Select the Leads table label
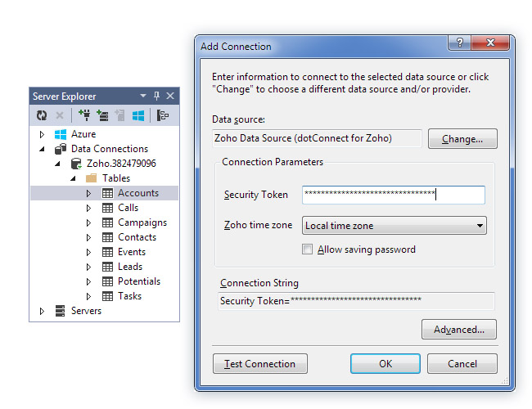The width and height of the screenshot is (532, 409). (130, 267)
